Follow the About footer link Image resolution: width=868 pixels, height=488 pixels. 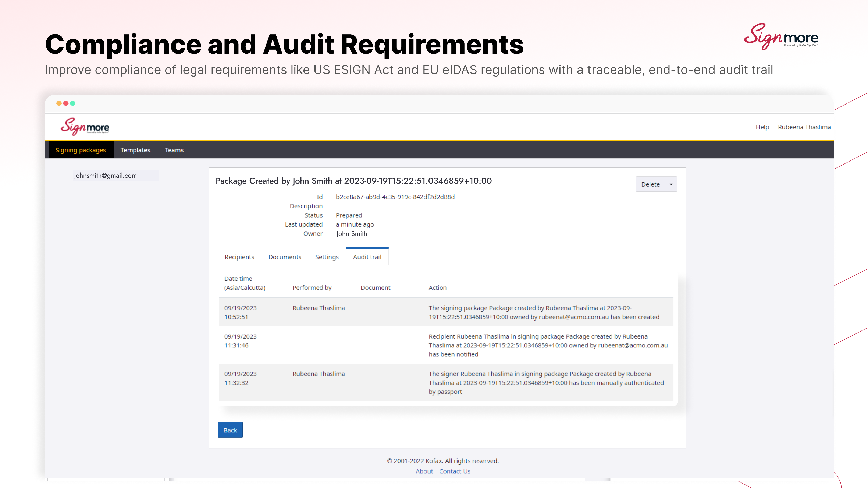tap(424, 471)
